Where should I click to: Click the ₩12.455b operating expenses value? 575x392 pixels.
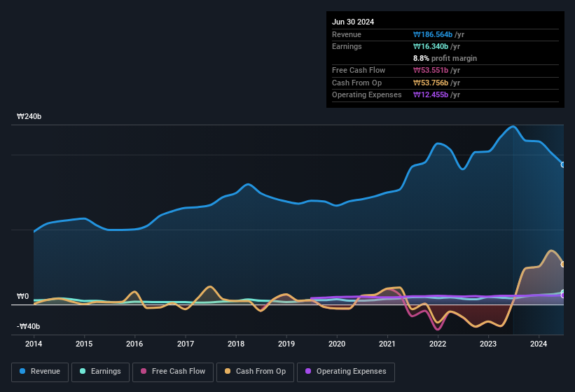[x=431, y=94]
